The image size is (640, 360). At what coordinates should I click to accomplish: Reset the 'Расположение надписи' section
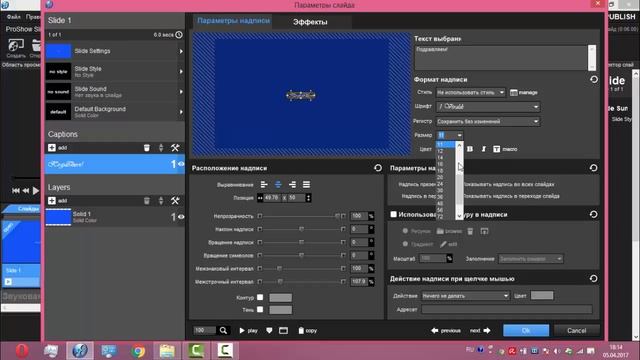(x=378, y=168)
